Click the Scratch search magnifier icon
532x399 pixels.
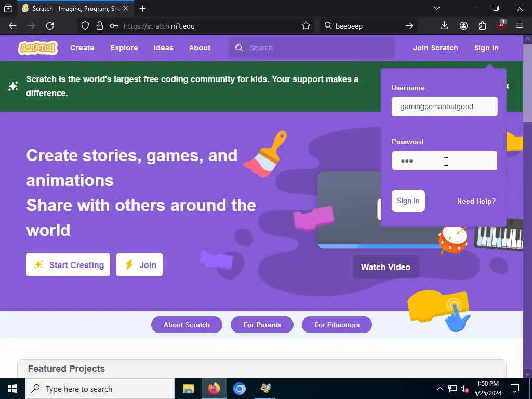pyautogui.click(x=239, y=48)
